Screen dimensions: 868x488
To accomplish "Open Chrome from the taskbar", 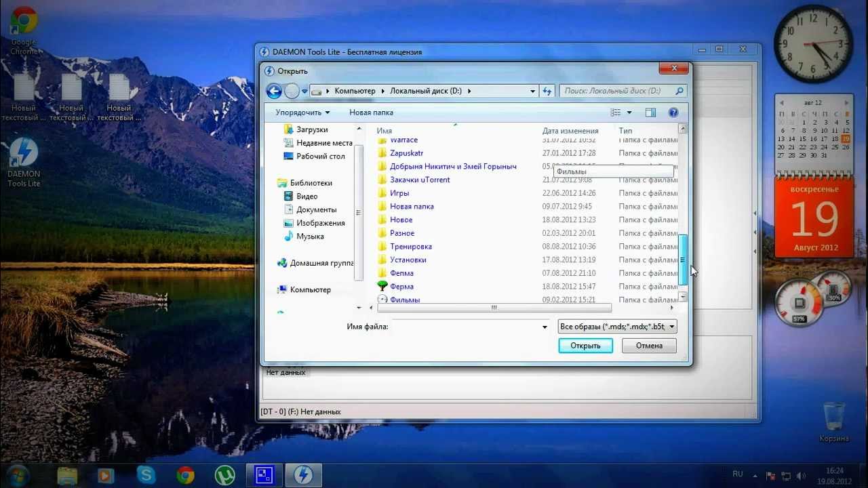I will 185,475.
